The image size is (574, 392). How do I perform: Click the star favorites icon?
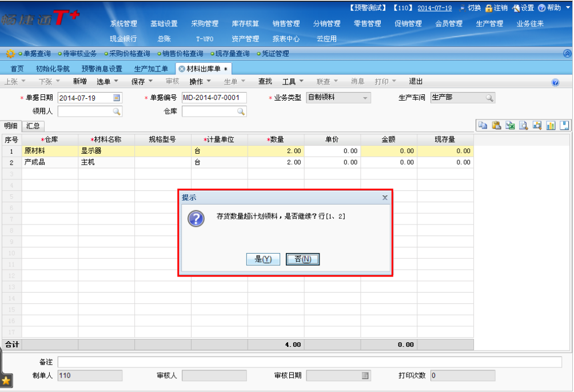[6, 381]
